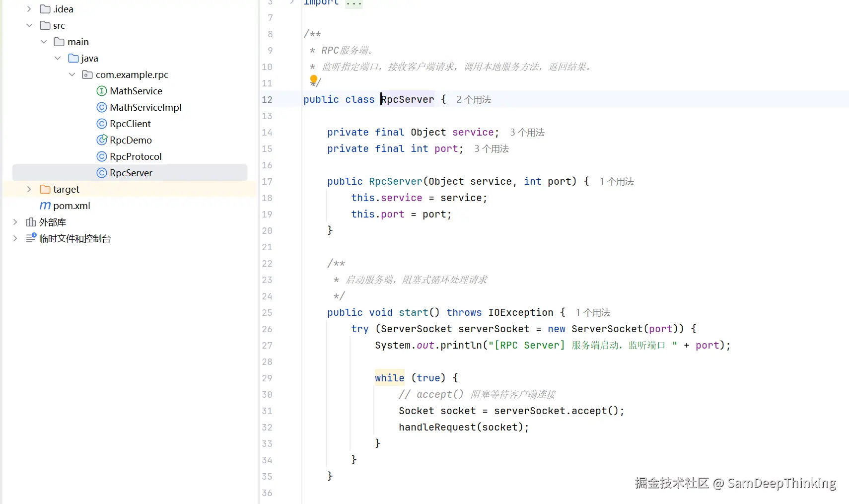Click the RpcClient class icon
The height and width of the screenshot is (504, 849).
102,124
